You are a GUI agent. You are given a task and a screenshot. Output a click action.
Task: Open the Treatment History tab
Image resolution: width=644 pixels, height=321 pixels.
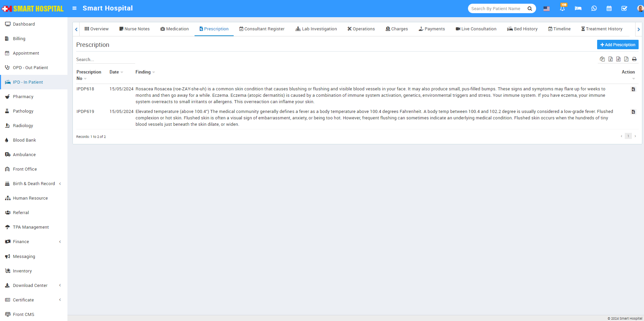602,29
